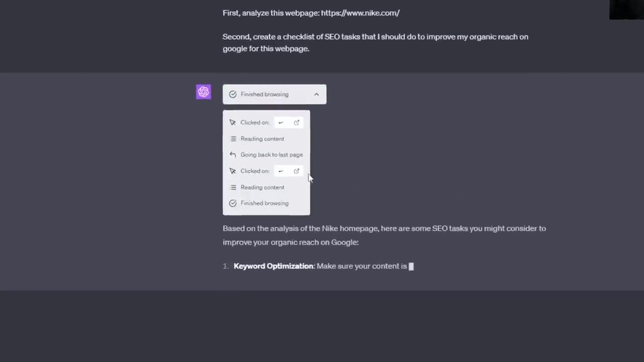Click the checkmark icon in the last Finished browsing row

[232, 203]
